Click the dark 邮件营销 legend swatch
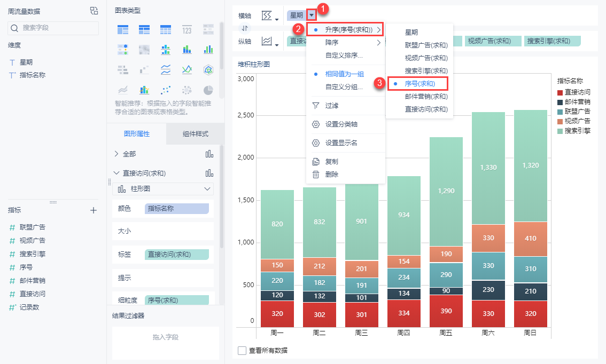The height and width of the screenshot is (364, 606). [560, 102]
